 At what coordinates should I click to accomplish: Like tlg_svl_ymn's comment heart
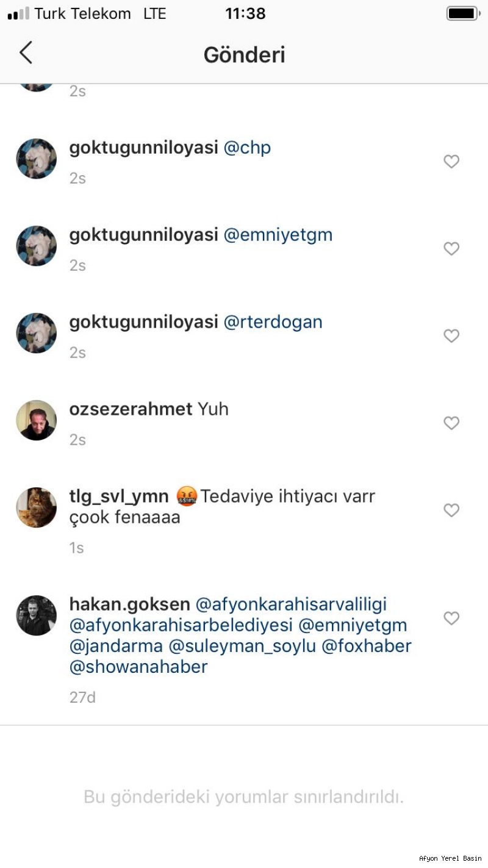tap(451, 511)
